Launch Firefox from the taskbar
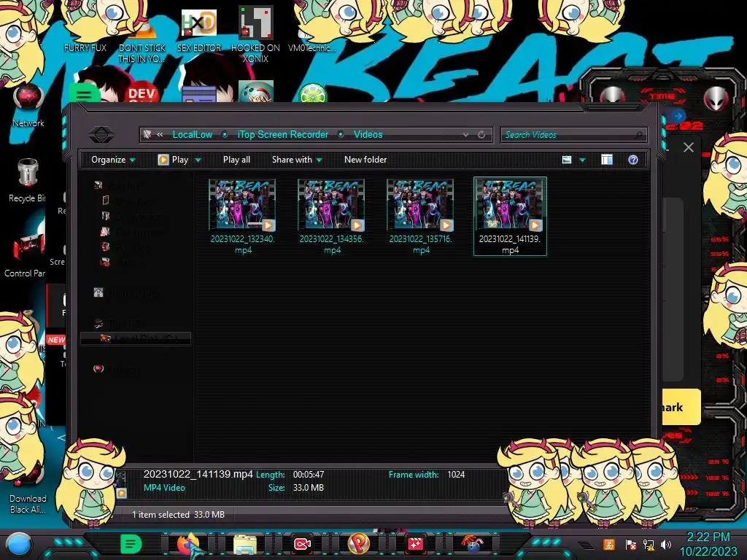This screenshot has width=747, height=560. (189, 544)
